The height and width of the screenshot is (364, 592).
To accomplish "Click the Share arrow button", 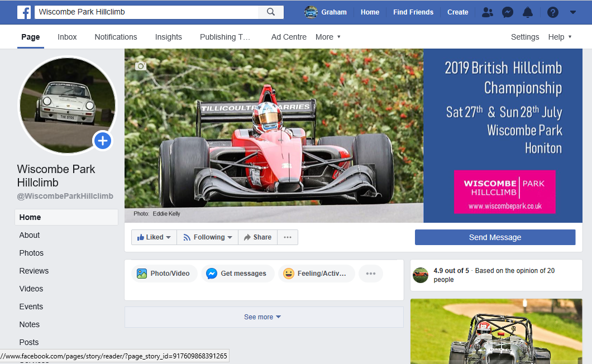I will (257, 237).
